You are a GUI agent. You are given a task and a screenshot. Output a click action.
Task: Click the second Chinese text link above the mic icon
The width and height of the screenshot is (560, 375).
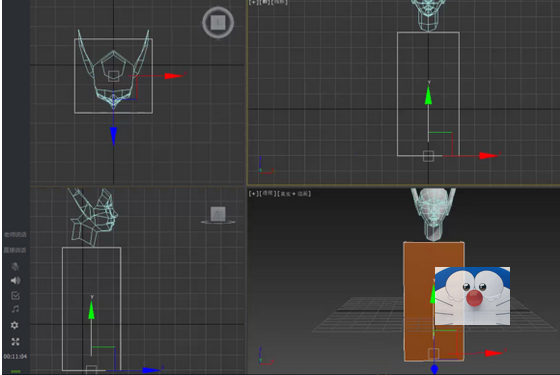(x=15, y=250)
